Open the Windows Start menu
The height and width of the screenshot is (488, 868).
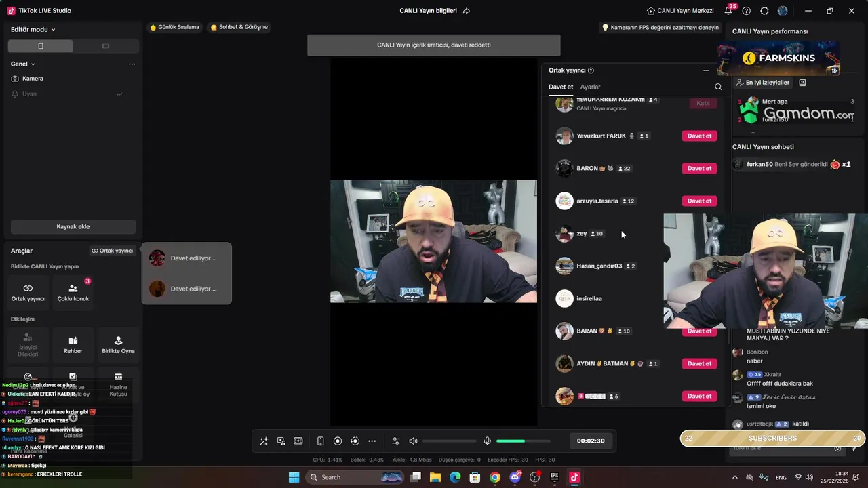[294, 477]
